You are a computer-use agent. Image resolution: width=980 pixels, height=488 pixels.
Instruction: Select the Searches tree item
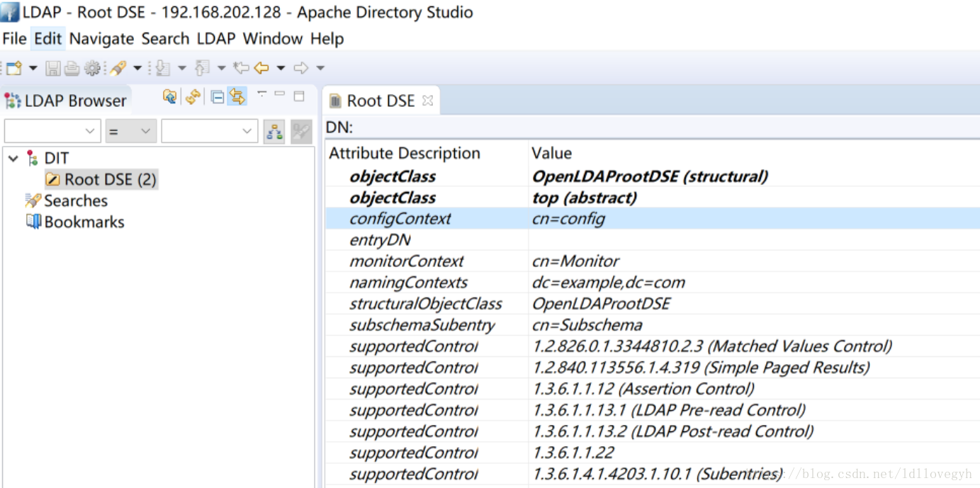point(76,200)
